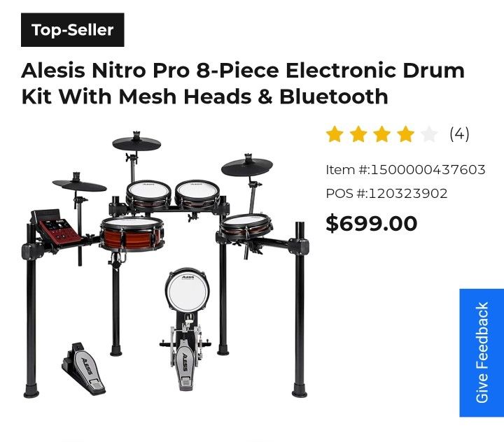
Task: Click the third yellow rating star
Action: tap(382, 134)
